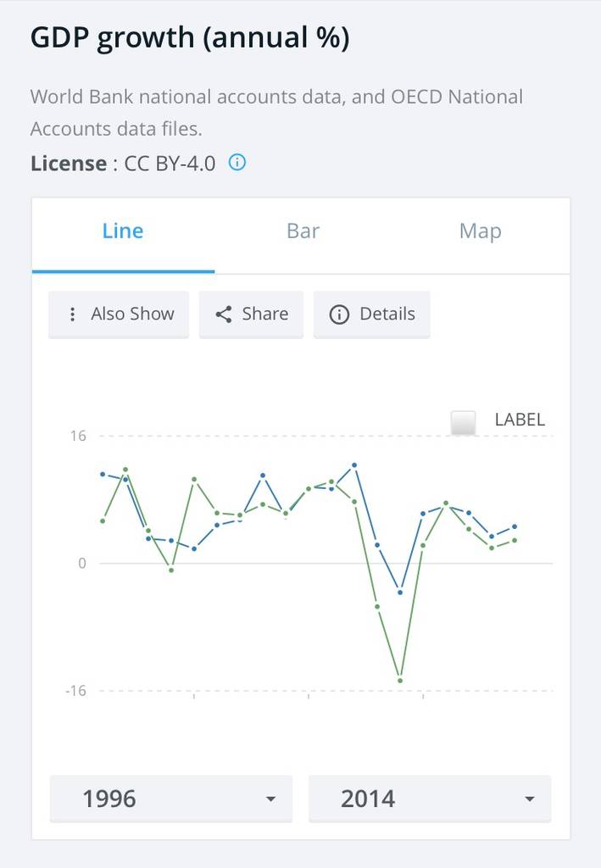The image size is (601, 868).
Task: Click the lowest green data point
Action: pyautogui.click(x=400, y=681)
